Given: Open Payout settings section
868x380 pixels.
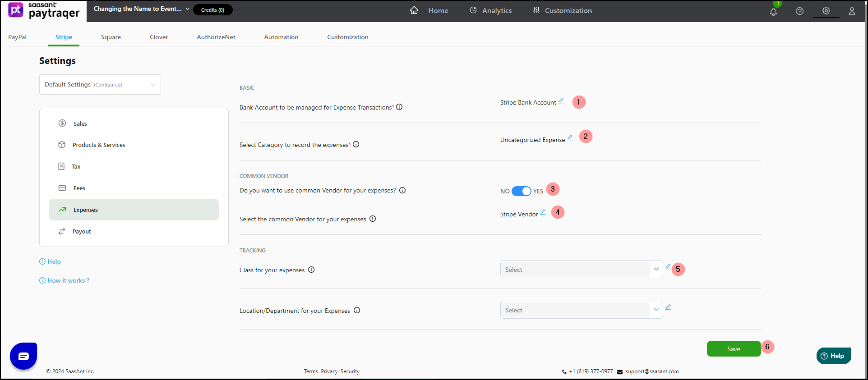Looking at the screenshot, I should 134,231.
